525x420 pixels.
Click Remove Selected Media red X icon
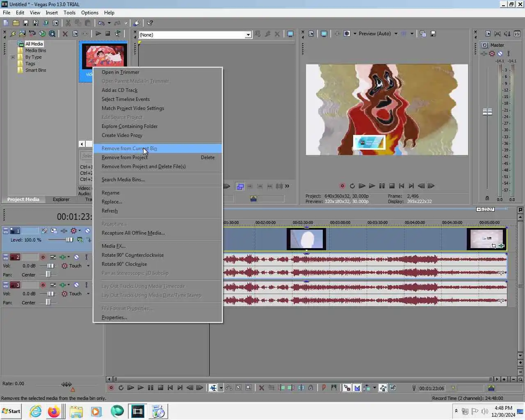click(x=65, y=34)
